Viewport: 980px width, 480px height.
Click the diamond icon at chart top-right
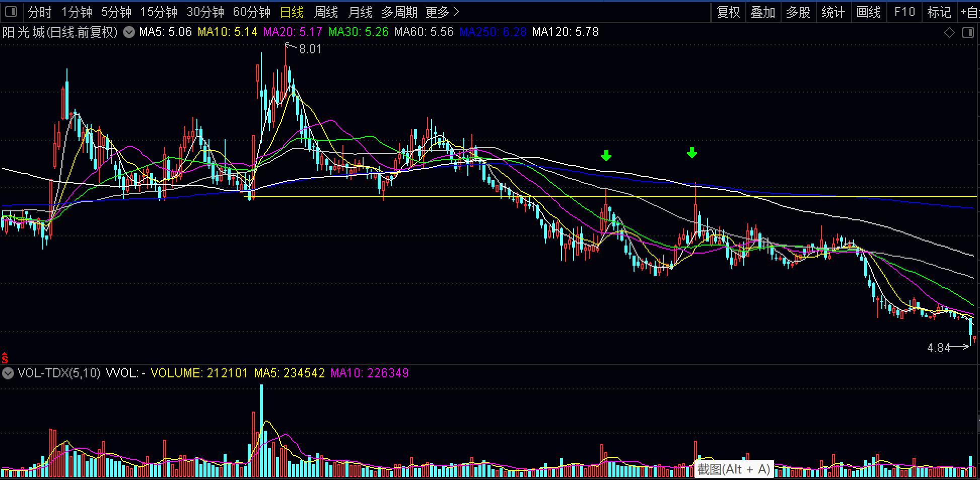click(x=949, y=33)
